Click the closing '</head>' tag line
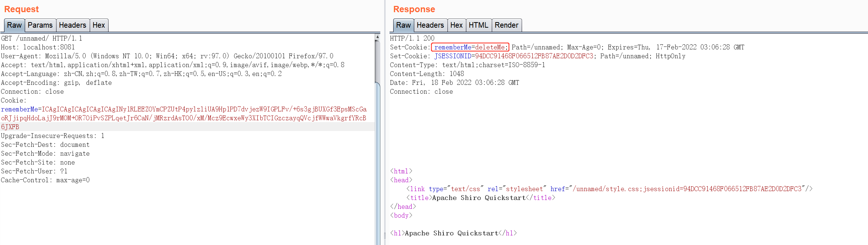This screenshot has width=868, height=245. 403,207
